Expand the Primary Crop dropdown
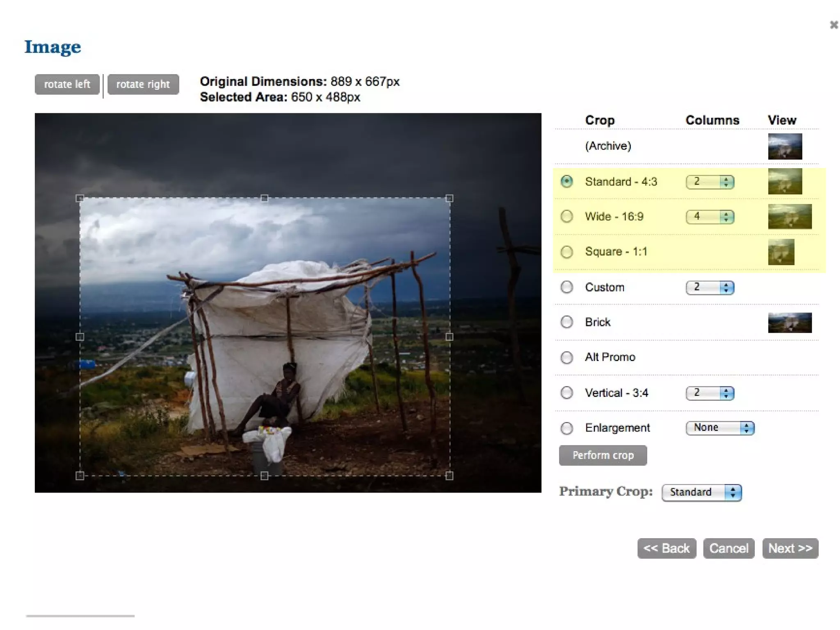Viewport: 840px width, 630px height. click(x=701, y=492)
